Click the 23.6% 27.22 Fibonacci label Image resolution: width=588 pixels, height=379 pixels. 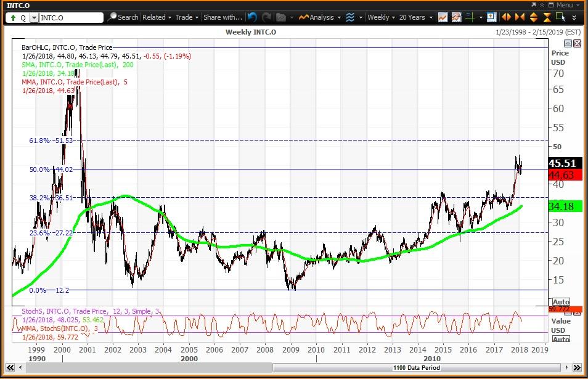[51, 233]
